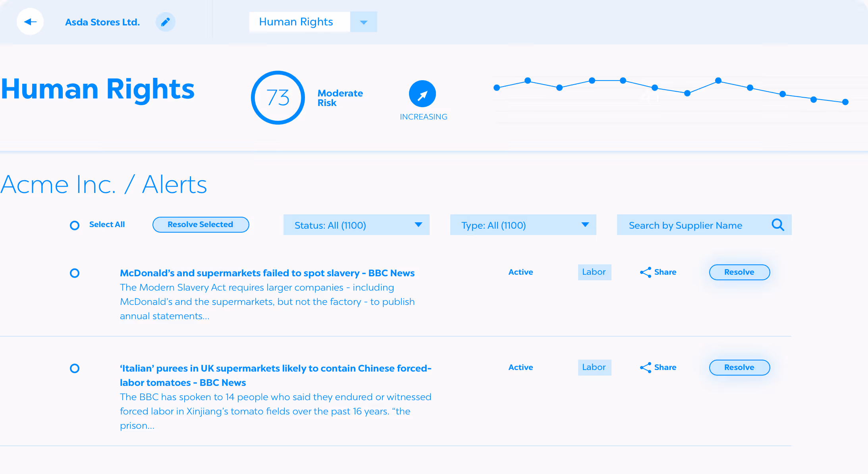This screenshot has width=868, height=474.
Task: Select the Italian purees alert checkbox
Action: coord(75,368)
